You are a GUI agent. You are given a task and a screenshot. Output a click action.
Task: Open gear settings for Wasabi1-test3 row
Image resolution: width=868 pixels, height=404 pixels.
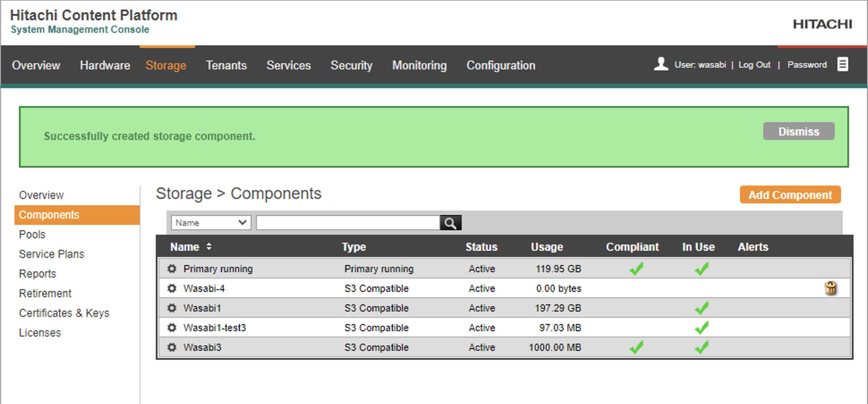click(x=172, y=328)
